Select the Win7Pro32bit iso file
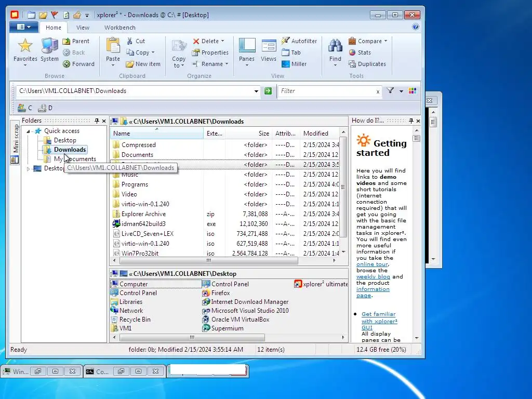 (140, 253)
